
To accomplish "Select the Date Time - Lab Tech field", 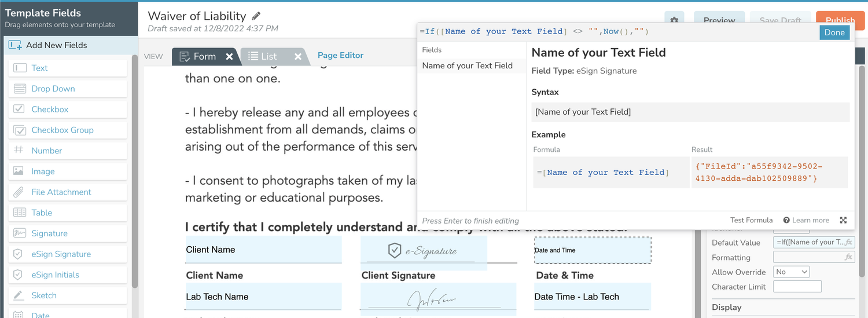I will [x=593, y=297].
